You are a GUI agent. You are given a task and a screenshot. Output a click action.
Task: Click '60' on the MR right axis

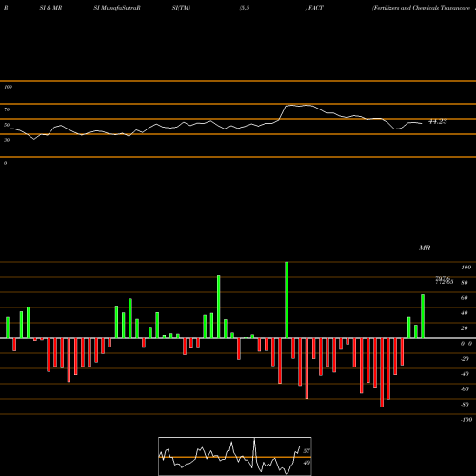pos(465,298)
